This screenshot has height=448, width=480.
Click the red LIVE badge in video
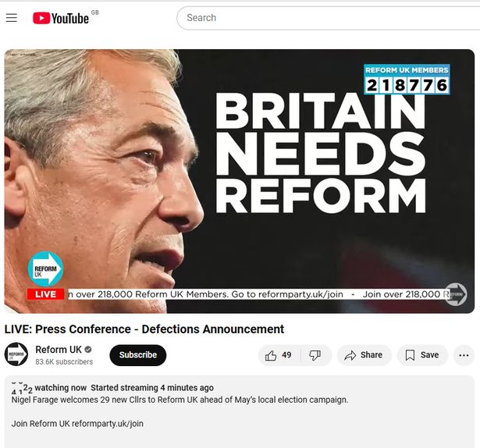click(x=45, y=294)
